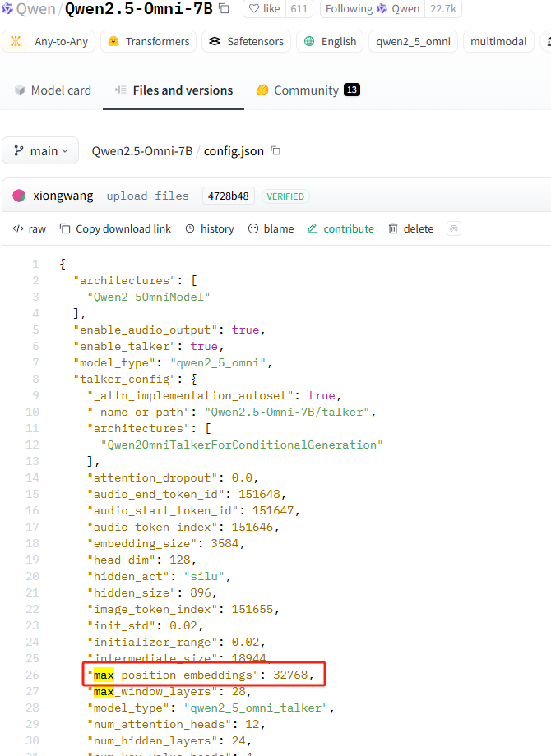
Task: Go to the Community tab
Action: pyautogui.click(x=307, y=90)
